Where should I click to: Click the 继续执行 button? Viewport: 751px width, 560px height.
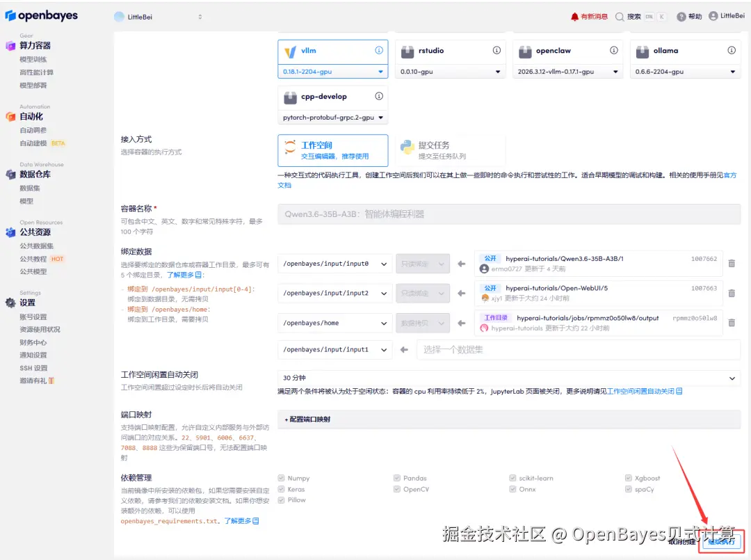721,542
